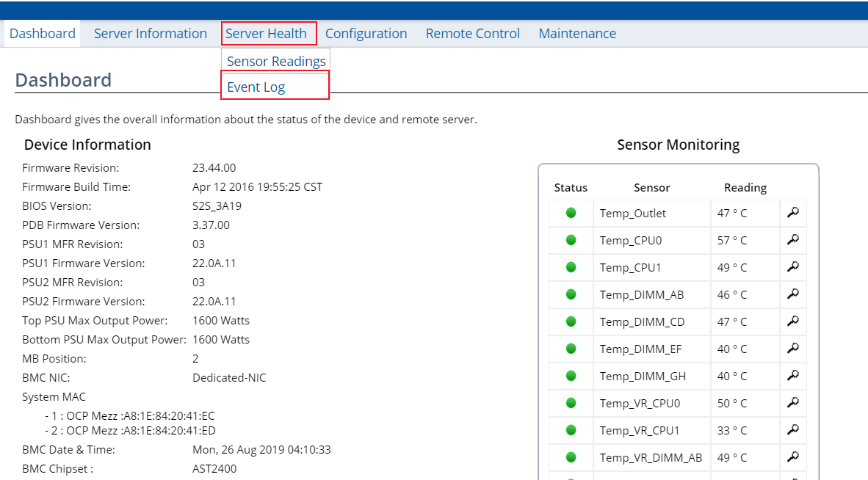Open the Event Log page
This screenshot has height=480, width=868.
tap(256, 86)
